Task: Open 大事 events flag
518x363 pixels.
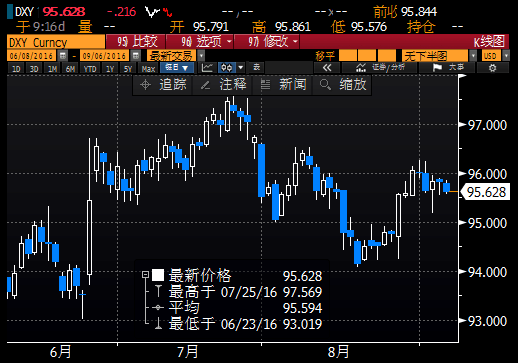Action: pos(448,68)
